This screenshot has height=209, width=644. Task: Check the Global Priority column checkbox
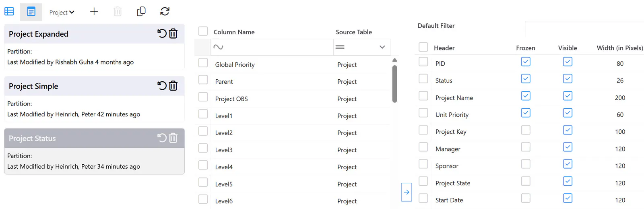[203, 63]
